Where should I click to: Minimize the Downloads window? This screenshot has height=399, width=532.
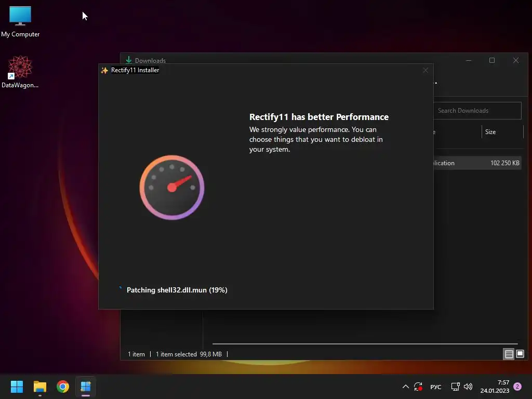coord(469,60)
